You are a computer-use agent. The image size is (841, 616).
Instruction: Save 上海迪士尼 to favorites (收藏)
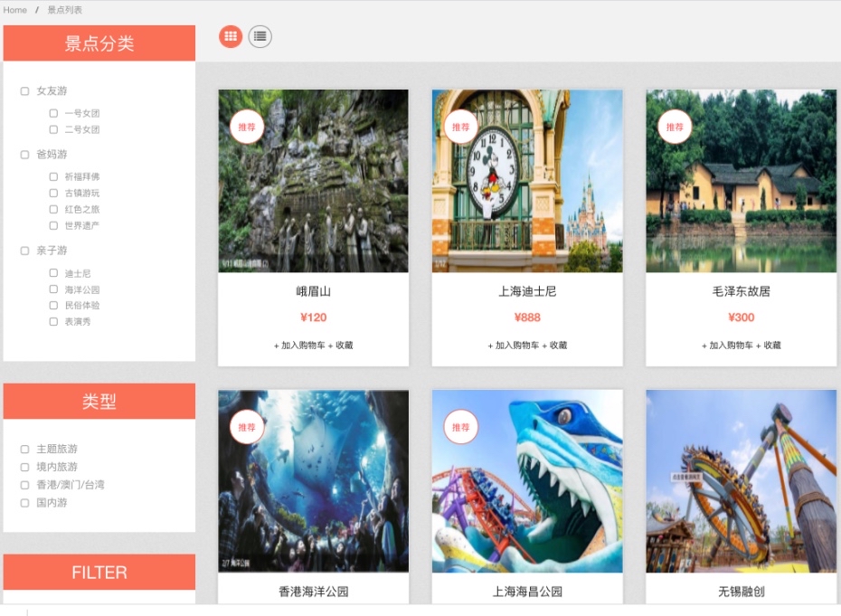click(x=554, y=345)
